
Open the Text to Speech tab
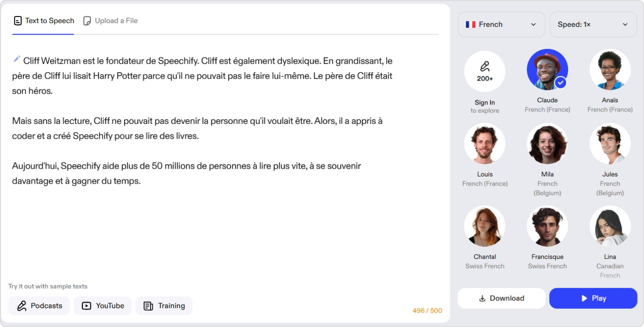pyautogui.click(x=49, y=21)
